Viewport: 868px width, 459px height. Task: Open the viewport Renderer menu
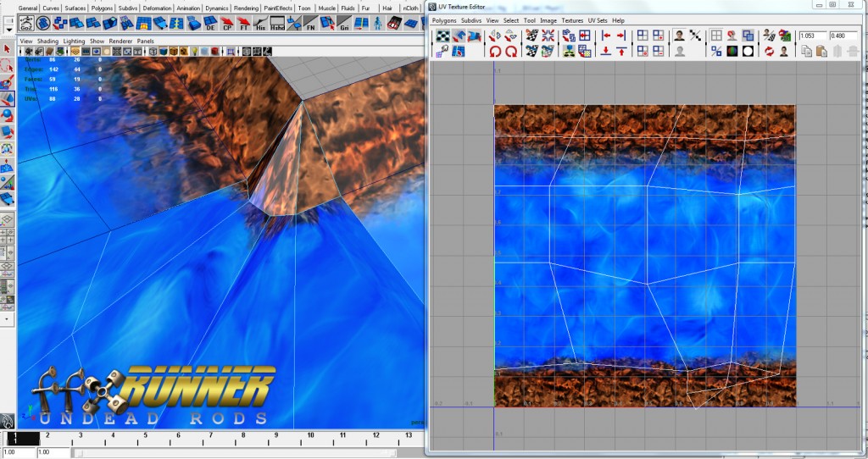pos(120,41)
